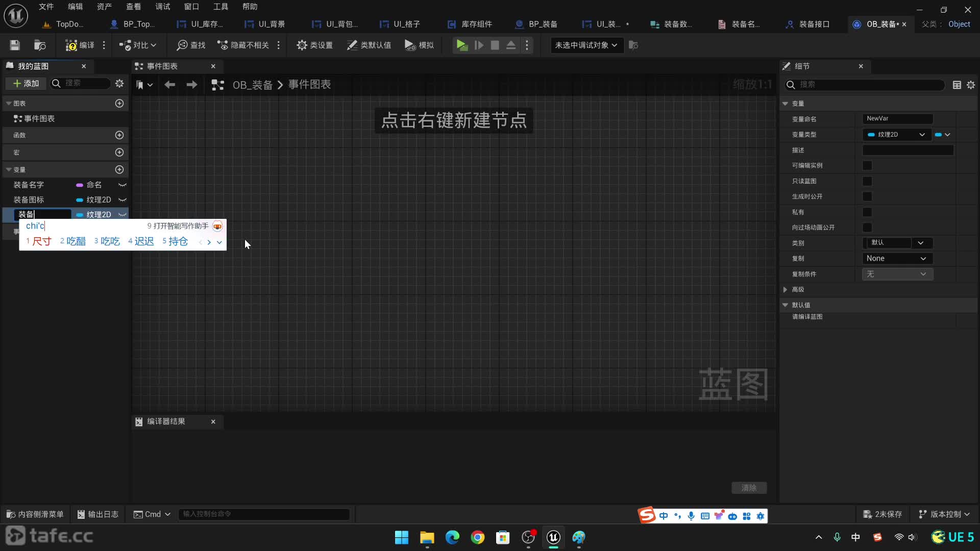Open the 复制 None dropdown
This screenshot has height=551, width=980.
pos(897,259)
